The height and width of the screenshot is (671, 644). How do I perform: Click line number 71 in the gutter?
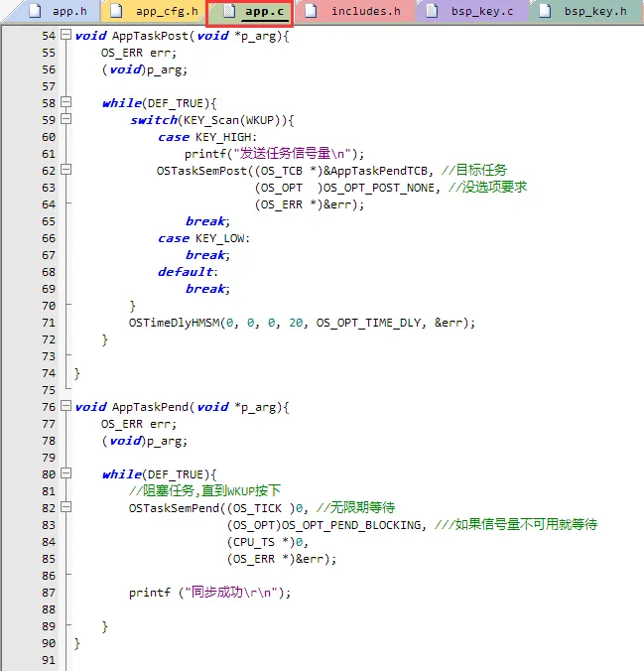(x=49, y=323)
